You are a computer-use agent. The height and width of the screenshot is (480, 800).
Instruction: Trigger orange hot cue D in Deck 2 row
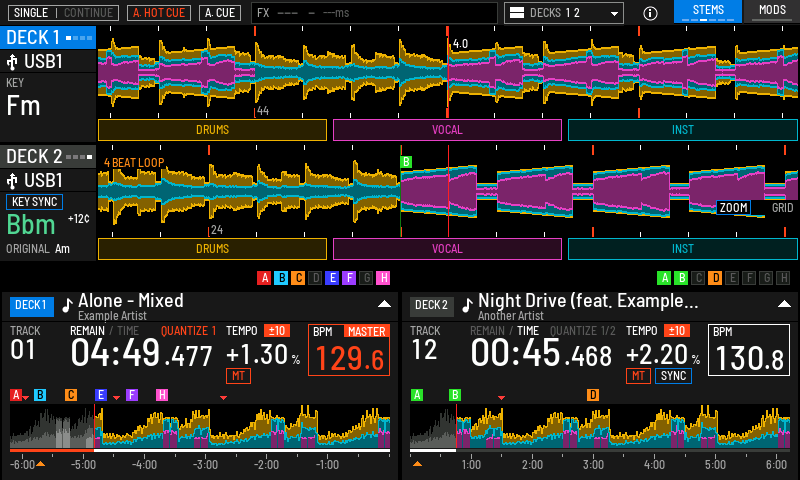tap(715, 278)
